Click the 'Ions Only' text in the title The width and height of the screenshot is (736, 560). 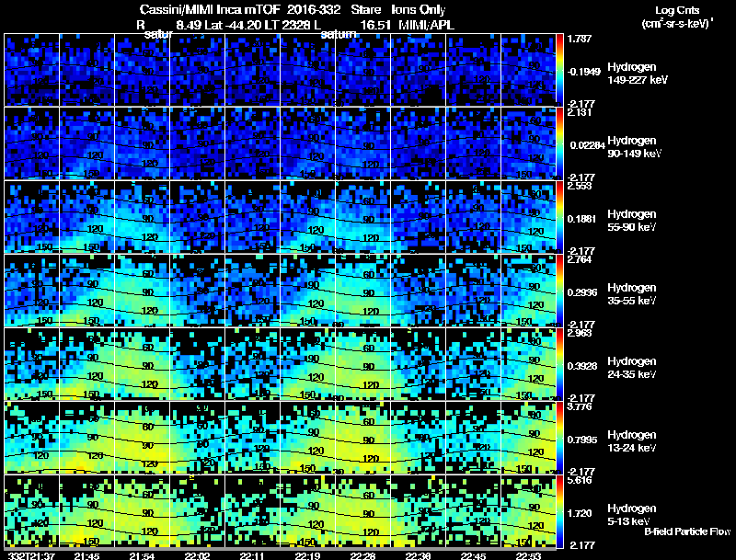coord(419,9)
